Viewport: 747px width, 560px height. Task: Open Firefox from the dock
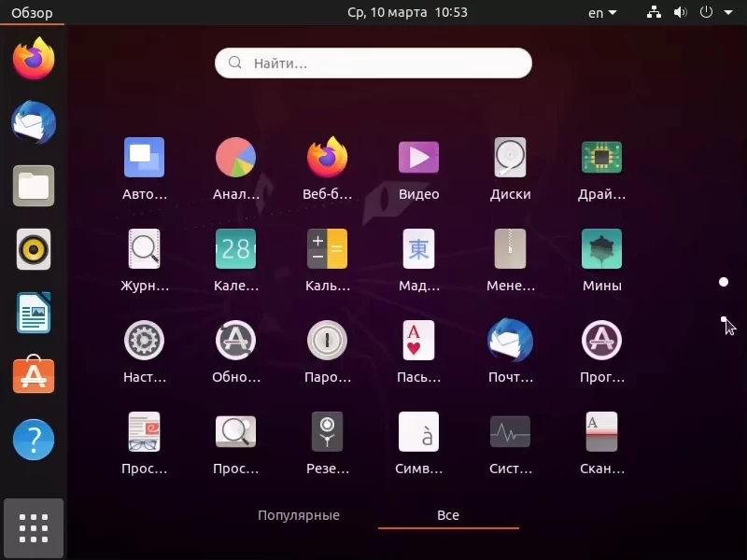pyautogui.click(x=34, y=59)
